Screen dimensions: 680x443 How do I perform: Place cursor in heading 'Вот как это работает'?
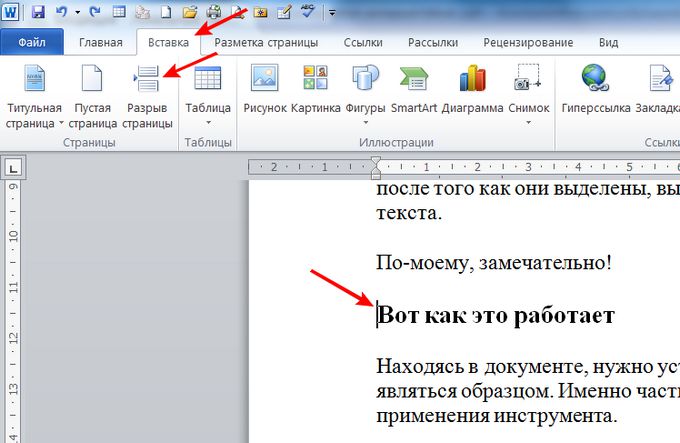click(x=495, y=316)
